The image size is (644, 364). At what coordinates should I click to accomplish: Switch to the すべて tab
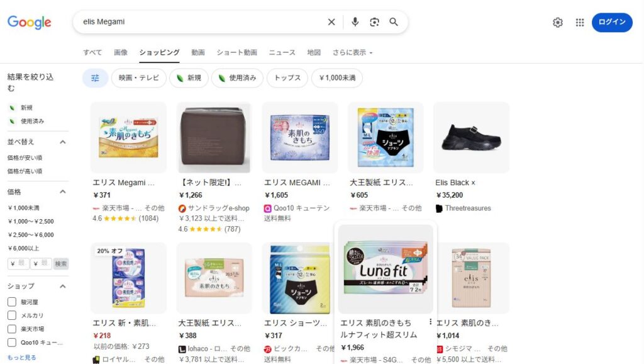(92, 52)
